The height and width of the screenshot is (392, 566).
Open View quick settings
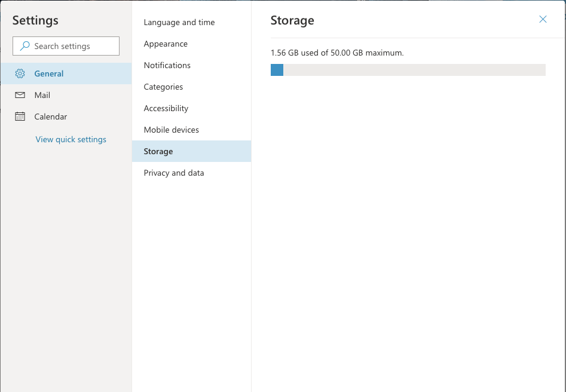[x=71, y=139]
